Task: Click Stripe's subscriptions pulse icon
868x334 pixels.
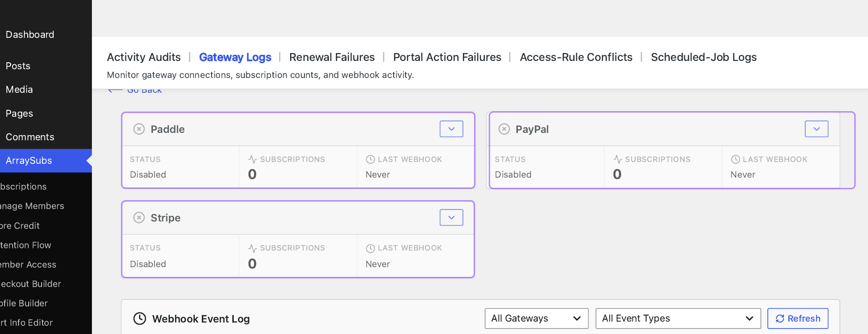Action: (x=252, y=248)
